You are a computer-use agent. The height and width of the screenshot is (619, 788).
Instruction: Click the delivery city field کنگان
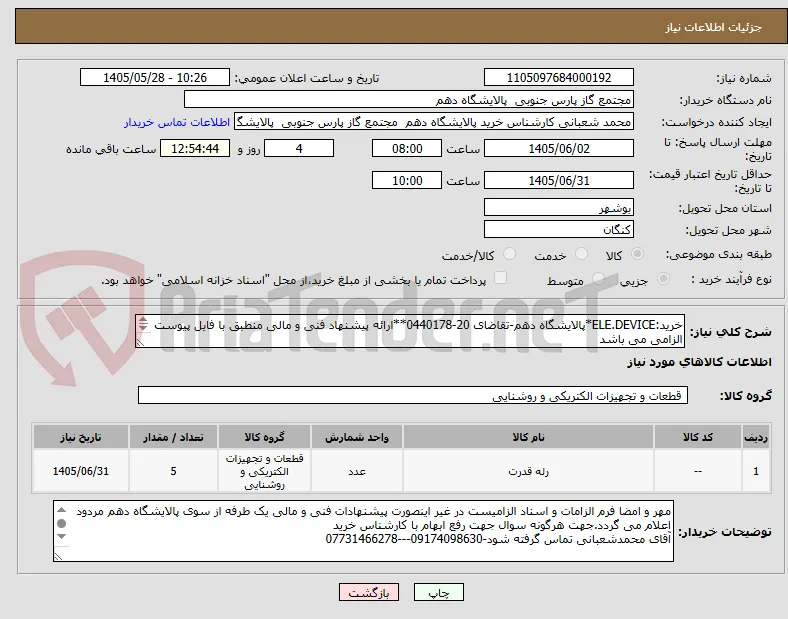[x=558, y=229]
